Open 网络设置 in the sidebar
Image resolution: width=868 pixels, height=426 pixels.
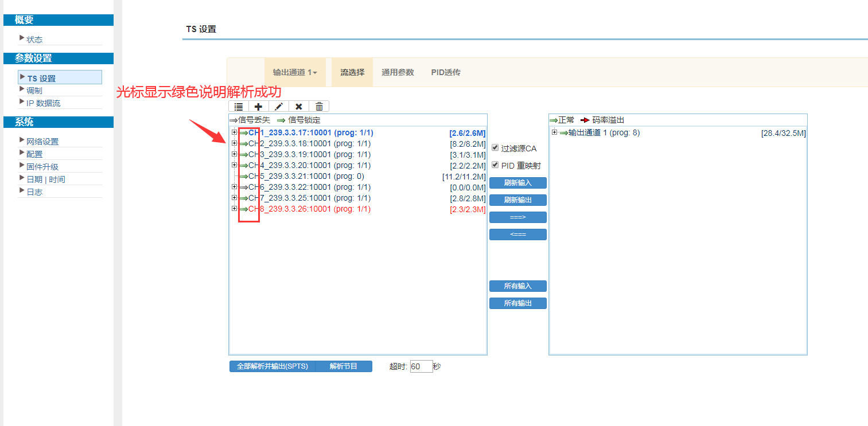[42, 142]
